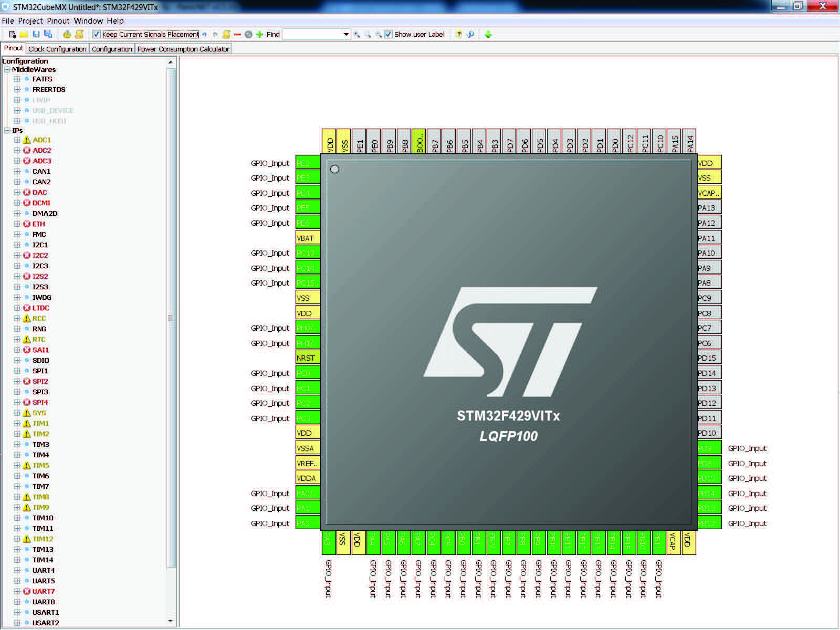
Task: Switch to the Clock Configuration tab
Action: [x=57, y=49]
